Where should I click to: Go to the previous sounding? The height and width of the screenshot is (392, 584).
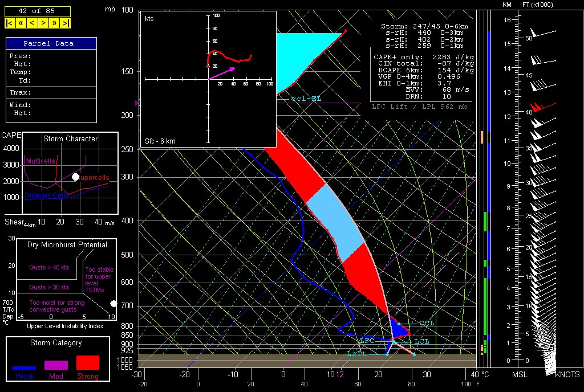pyautogui.click(x=32, y=23)
